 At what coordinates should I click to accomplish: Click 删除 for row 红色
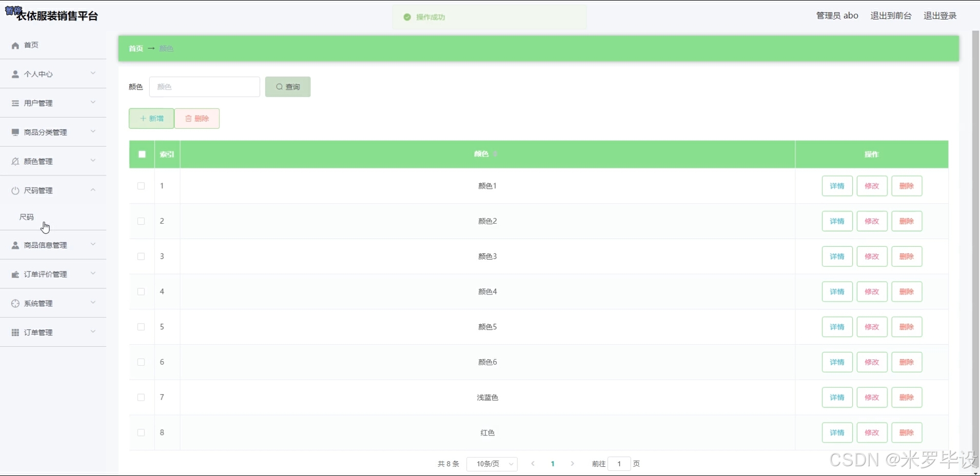pos(907,432)
